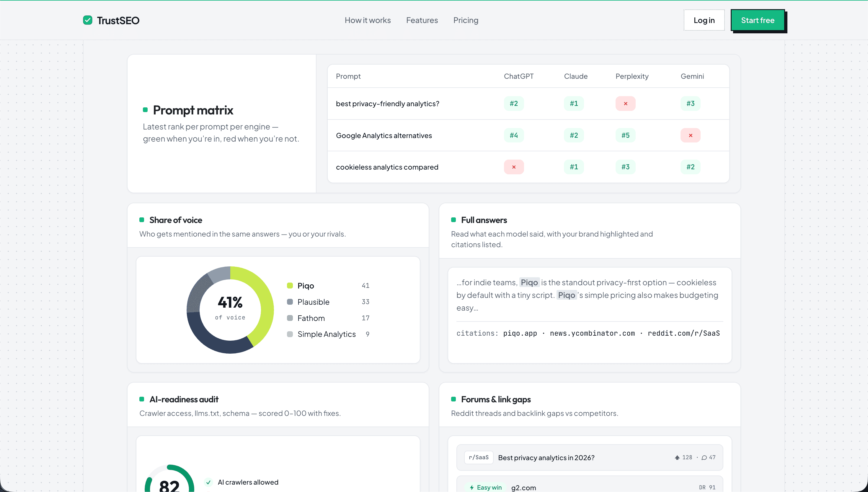Click Perplexity #5 badge for Google Analytics alternatives
The image size is (868, 492).
pyautogui.click(x=625, y=135)
